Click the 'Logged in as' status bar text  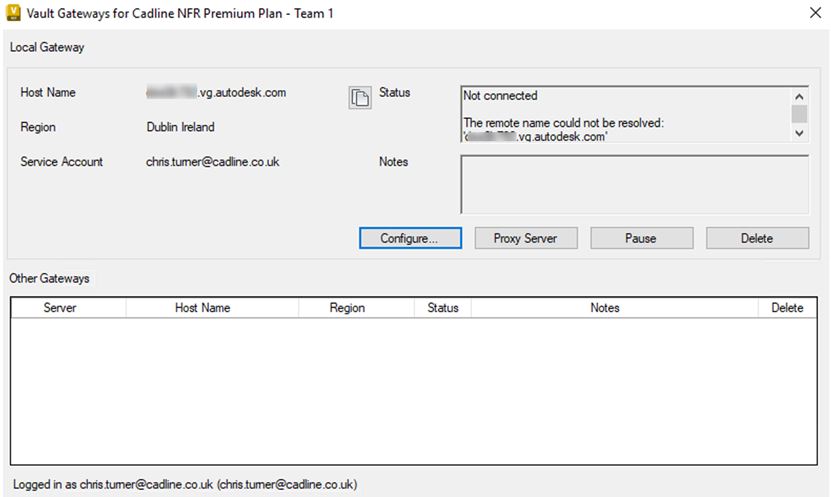(x=185, y=484)
